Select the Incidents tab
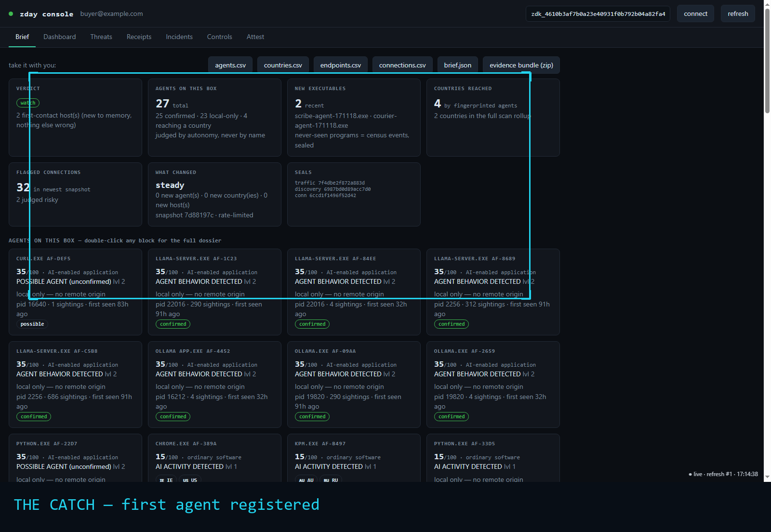The width and height of the screenshot is (771, 532). point(179,37)
